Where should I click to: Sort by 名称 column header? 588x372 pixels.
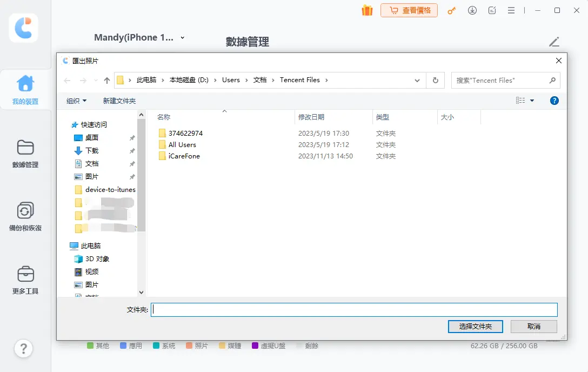coord(164,117)
